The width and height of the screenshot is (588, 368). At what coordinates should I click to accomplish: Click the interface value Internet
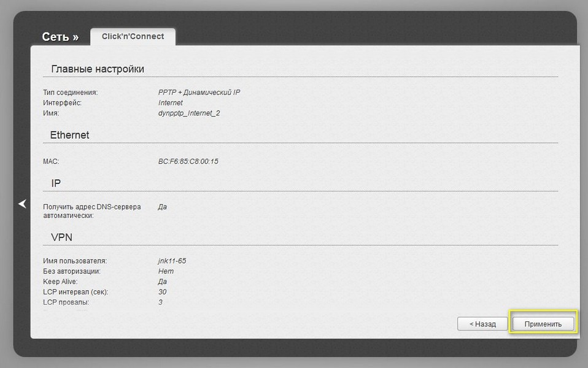(x=170, y=102)
